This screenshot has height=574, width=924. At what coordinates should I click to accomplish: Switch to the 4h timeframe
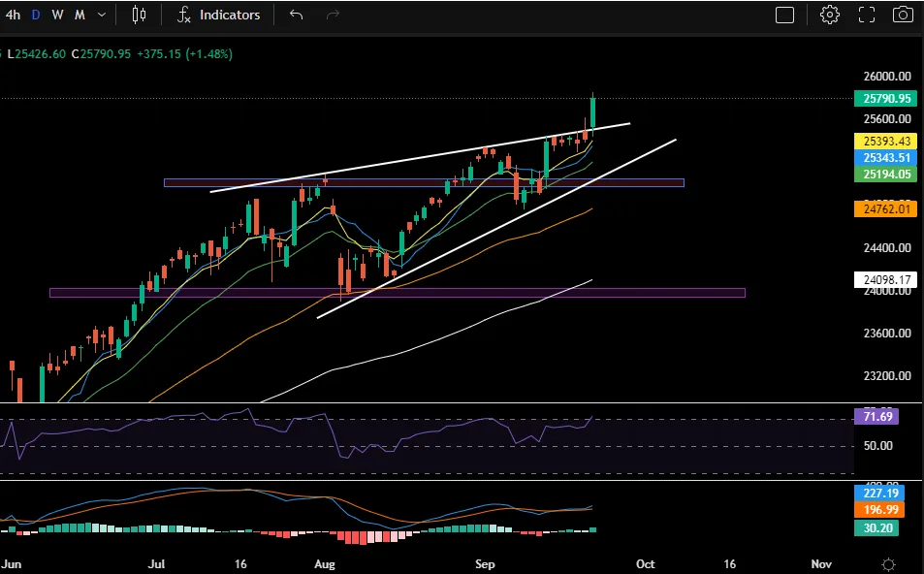(13, 15)
